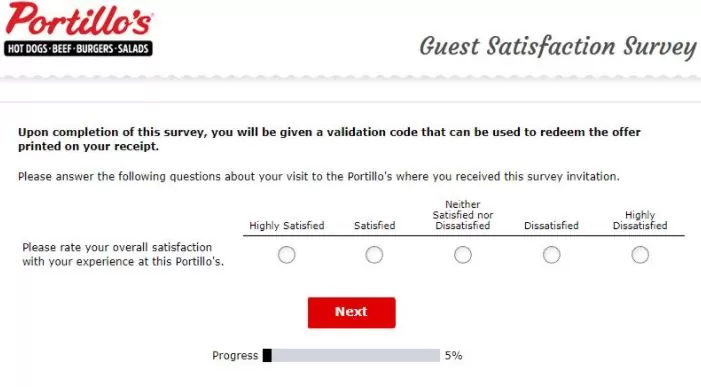Select the Highly Satisfied radio button
Screen dimensions: 701x387
pos(287,255)
